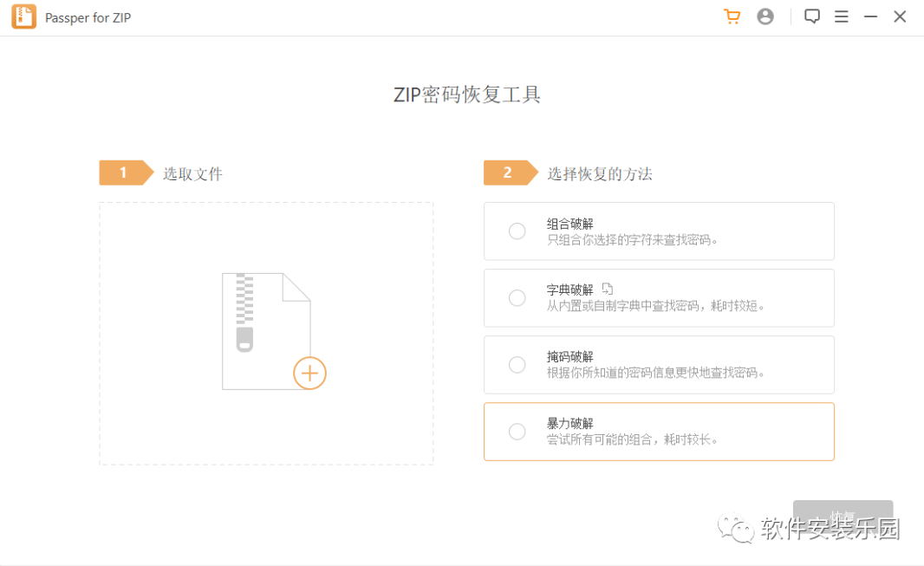Screen dimensions: 924x566
Task: Select the 字典破解 radio button
Action: (517, 298)
